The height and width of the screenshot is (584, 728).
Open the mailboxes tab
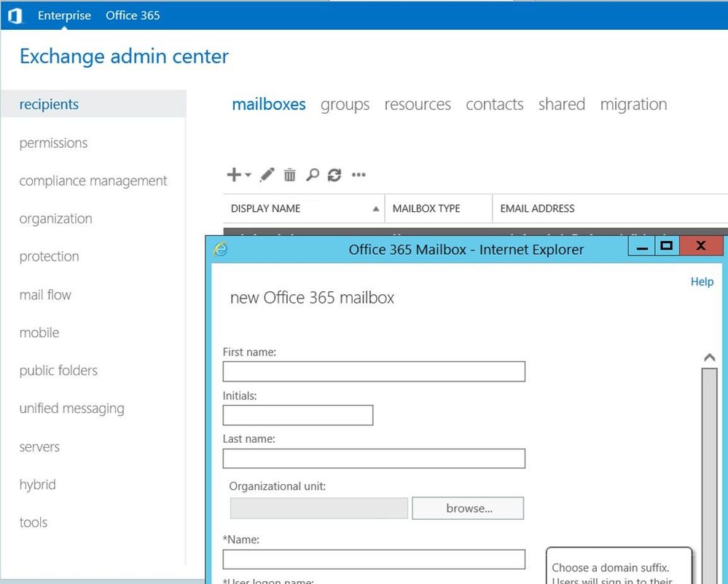click(269, 104)
